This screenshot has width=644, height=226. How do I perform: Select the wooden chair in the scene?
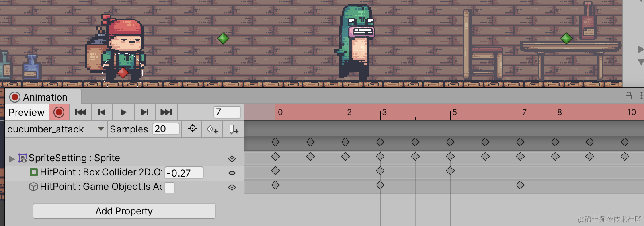pyautogui.click(x=482, y=45)
